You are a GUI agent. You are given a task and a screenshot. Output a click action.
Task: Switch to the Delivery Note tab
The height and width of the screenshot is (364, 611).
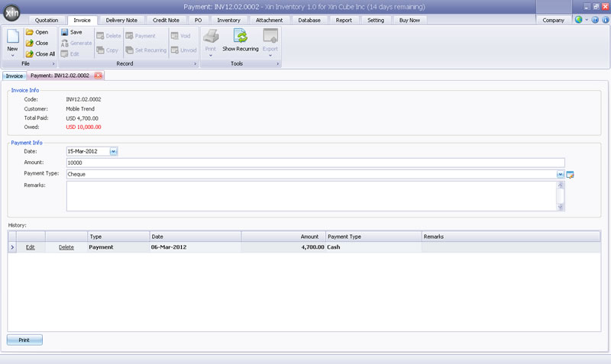point(121,21)
